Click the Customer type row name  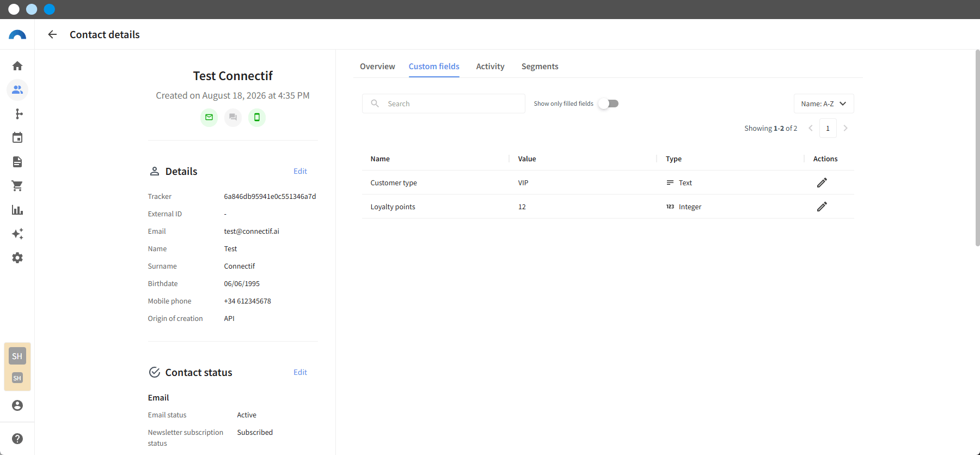pyautogui.click(x=394, y=183)
